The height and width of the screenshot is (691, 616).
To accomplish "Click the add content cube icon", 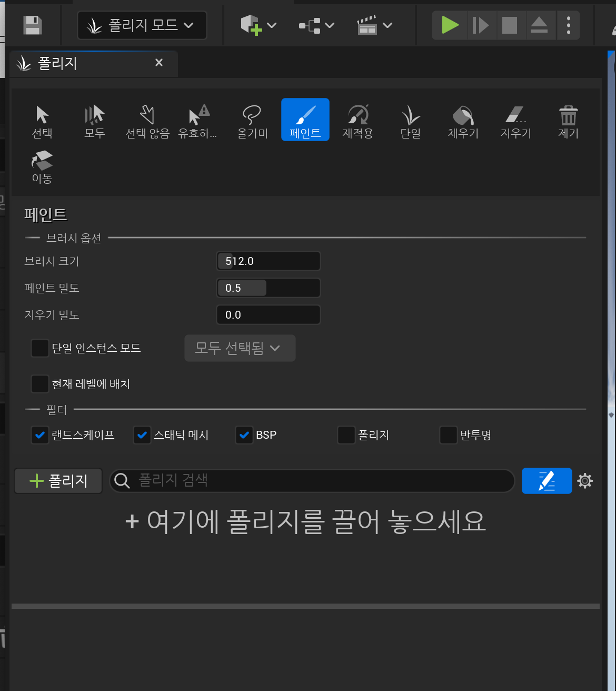I will (251, 25).
